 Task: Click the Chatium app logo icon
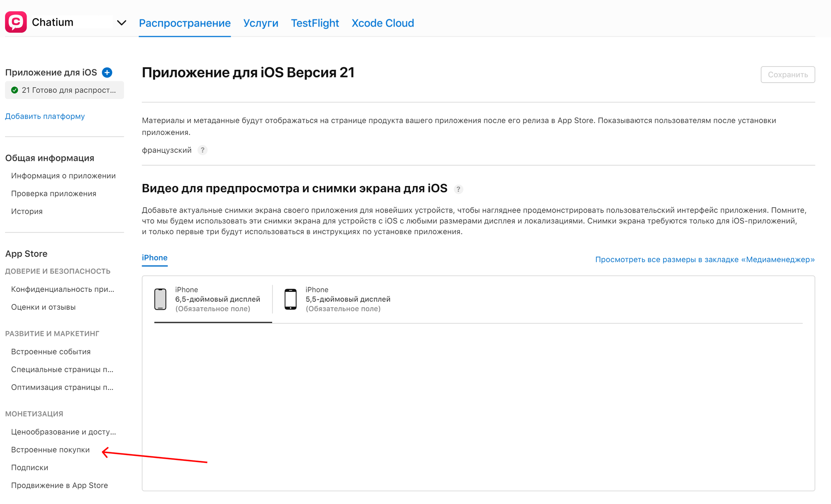[16, 22]
